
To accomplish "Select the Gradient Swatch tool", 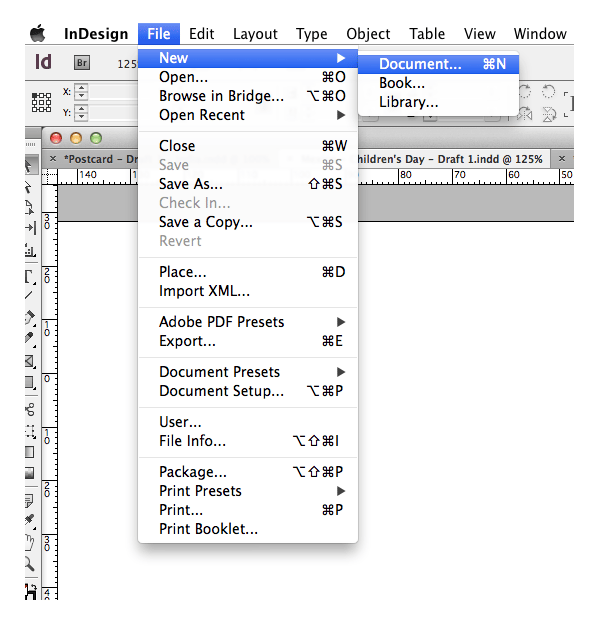I will pyautogui.click(x=30, y=453).
